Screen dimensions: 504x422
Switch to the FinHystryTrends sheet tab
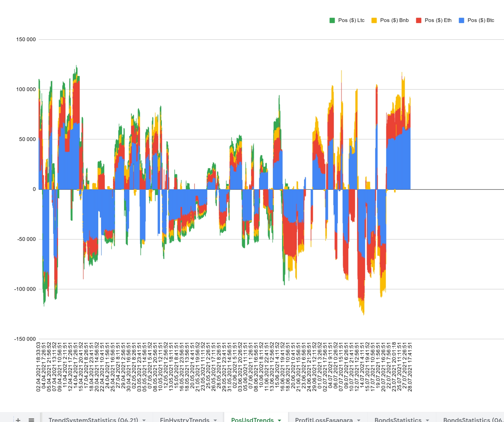point(184,420)
